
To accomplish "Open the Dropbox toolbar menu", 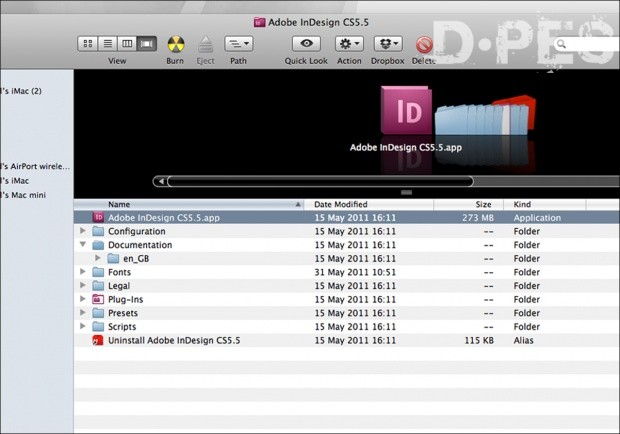I will coord(388,44).
